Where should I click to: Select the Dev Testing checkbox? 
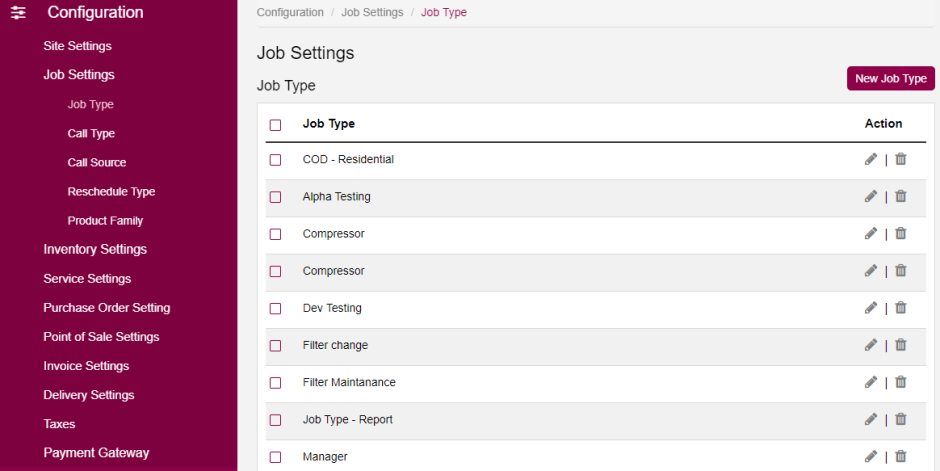pos(276,309)
